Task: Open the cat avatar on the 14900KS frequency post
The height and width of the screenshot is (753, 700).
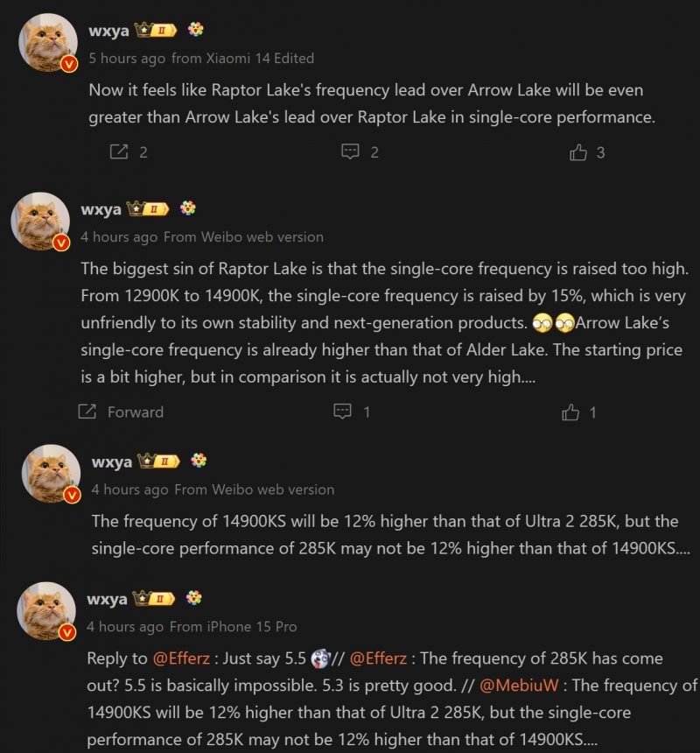Action: tap(50, 474)
